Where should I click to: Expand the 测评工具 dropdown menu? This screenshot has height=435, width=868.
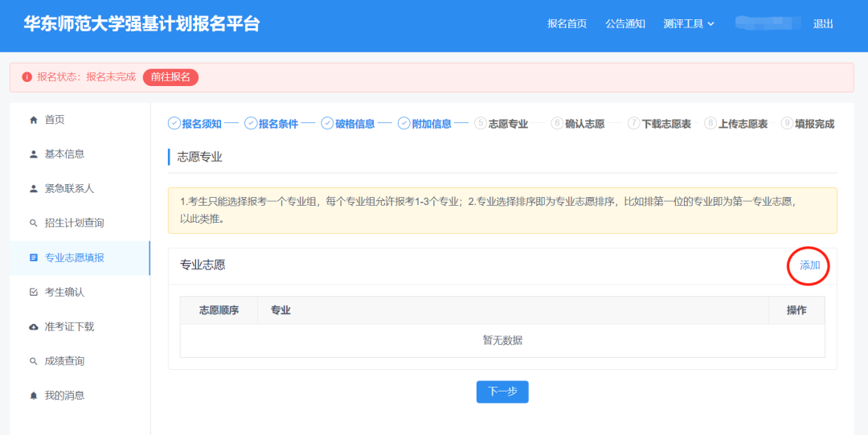pyautogui.click(x=689, y=24)
